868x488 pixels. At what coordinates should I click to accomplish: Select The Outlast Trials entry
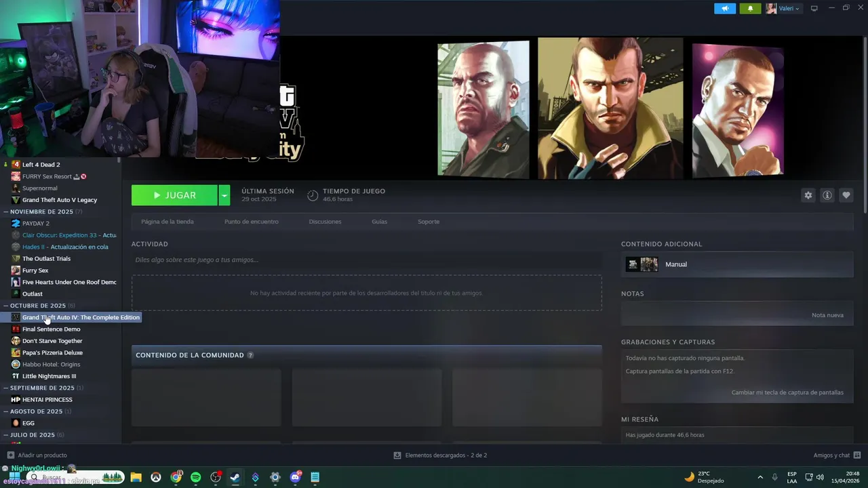point(46,258)
